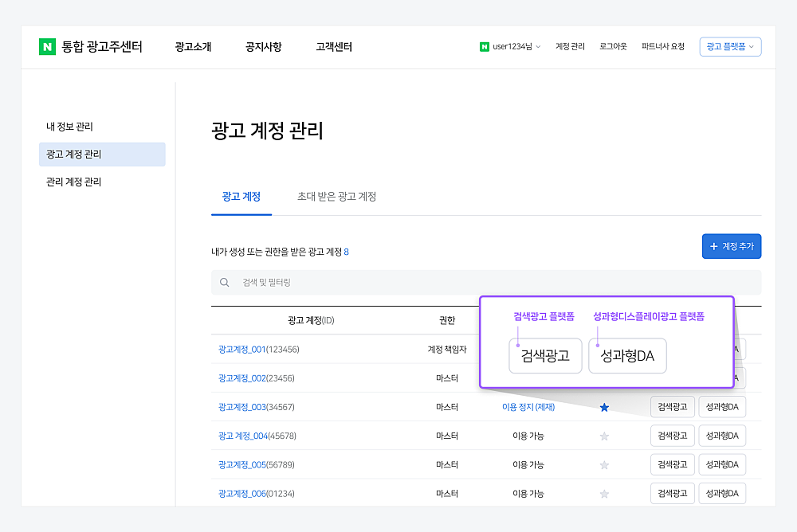Select 광고 계정 관리 in the sidebar

[102, 155]
